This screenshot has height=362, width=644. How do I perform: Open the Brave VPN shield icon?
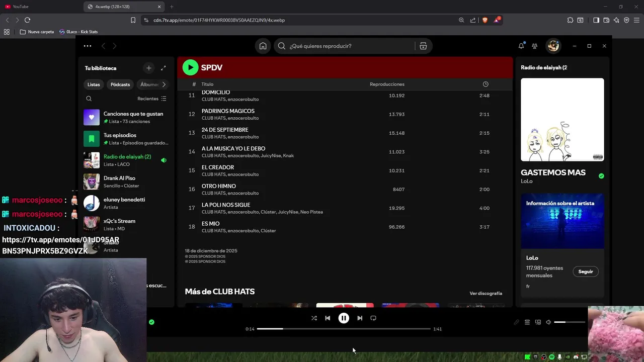[x=626, y=20]
